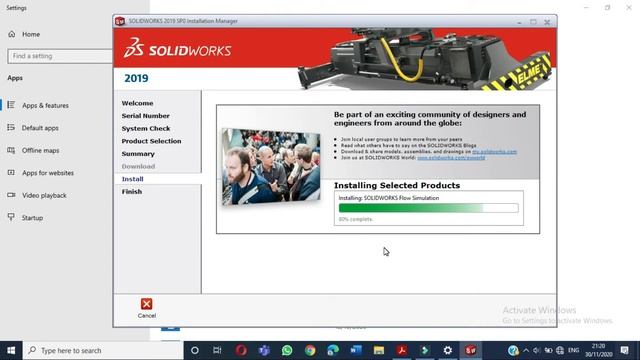Open the green arrow app on taskbar
Screen dimensions: 640x360
[x=425, y=350]
